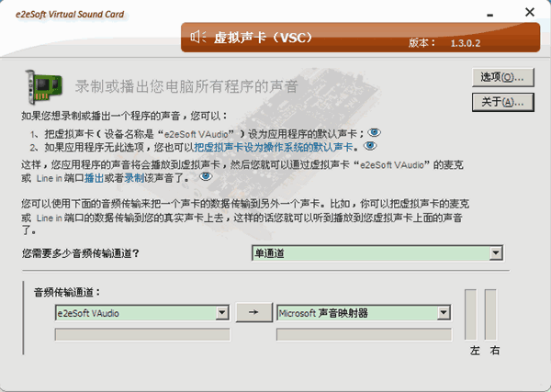Screen dimensions: 551x392
Task: Click heading 录制或播出您电脑所有程序的声音
Action: click(x=186, y=86)
